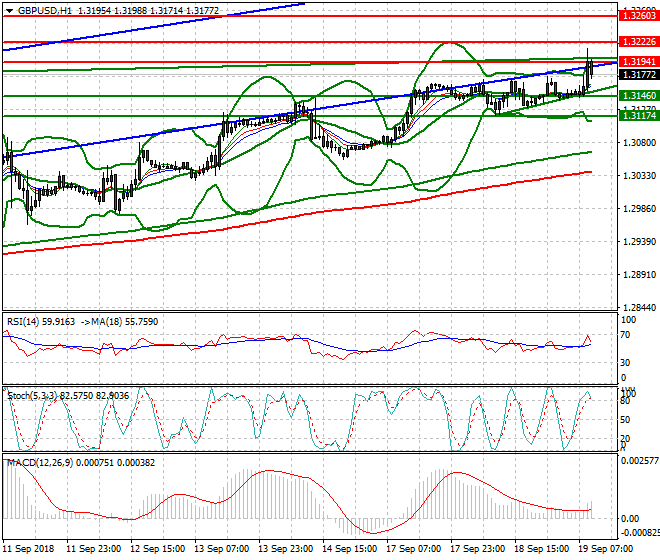Image resolution: width=660 pixels, height=560 pixels.
Task: Select the MACD scale value 0.002577
Action: pos(639,461)
